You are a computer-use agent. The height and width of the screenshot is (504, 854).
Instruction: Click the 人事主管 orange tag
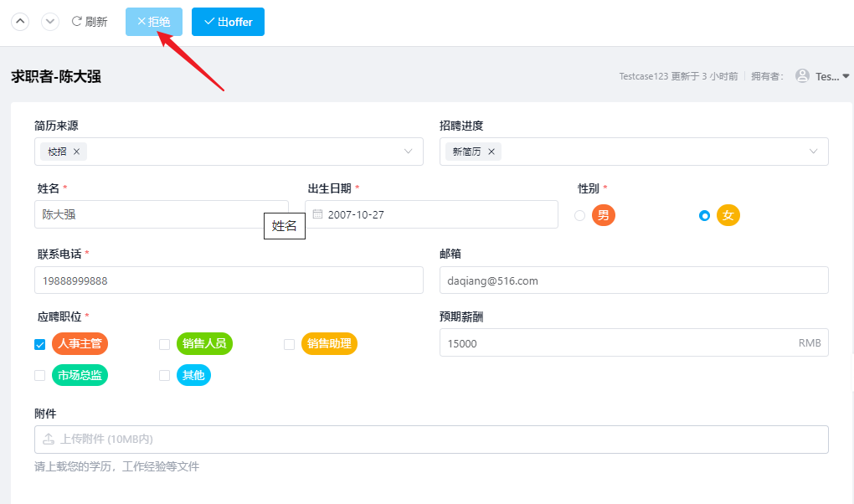(80, 344)
